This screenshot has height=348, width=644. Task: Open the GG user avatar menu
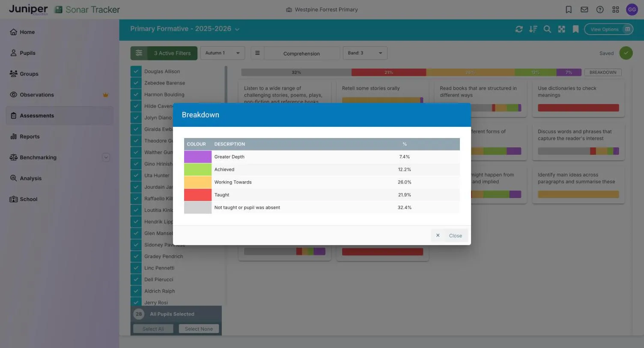click(x=632, y=9)
